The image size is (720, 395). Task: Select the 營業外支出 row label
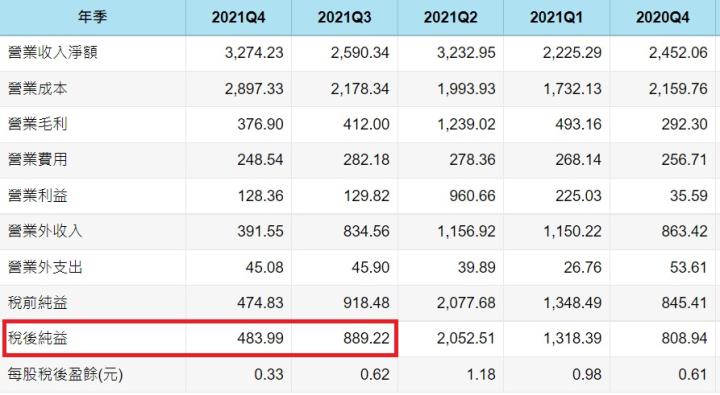pos(45,267)
